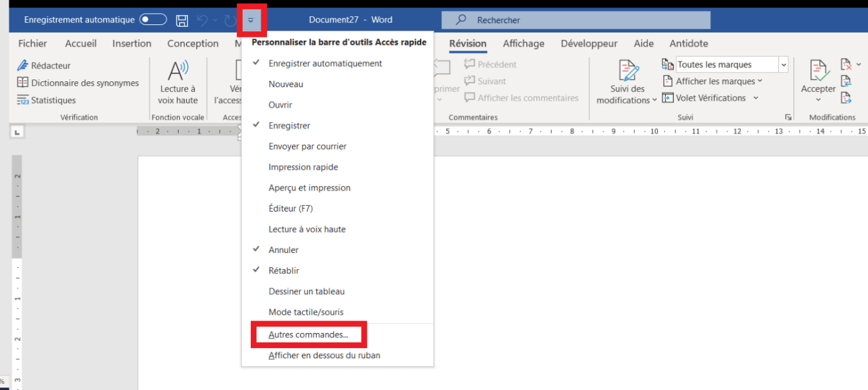Click Précédent comment button
The width and height of the screenshot is (868, 390).
point(490,64)
